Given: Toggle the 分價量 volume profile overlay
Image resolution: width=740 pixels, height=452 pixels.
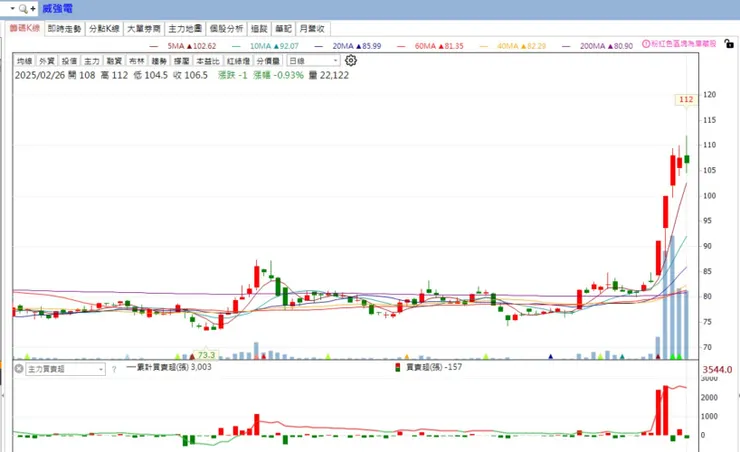Looking at the screenshot, I should click(269, 61).
